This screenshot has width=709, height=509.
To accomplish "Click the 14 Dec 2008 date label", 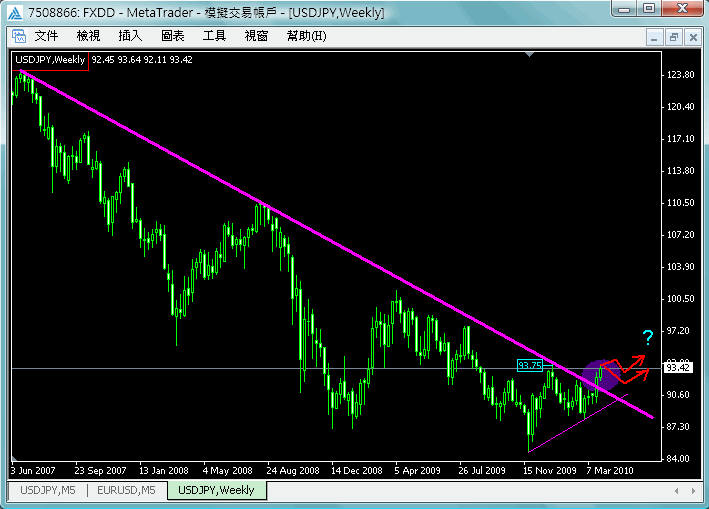I will (356, 471).
